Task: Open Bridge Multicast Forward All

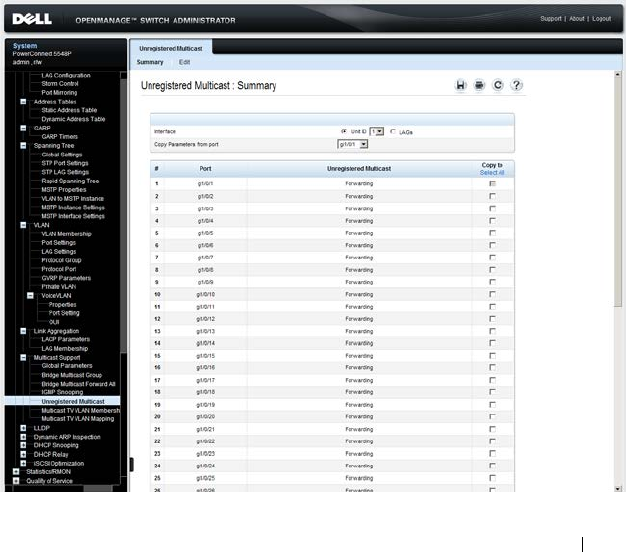Action: click(x=78, y=384)
